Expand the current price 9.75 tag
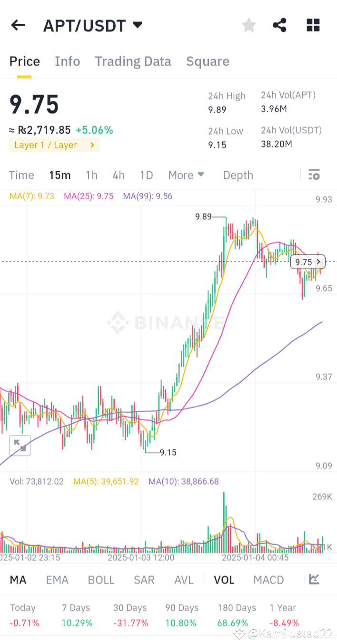337x644 pixels. [307, 262]
